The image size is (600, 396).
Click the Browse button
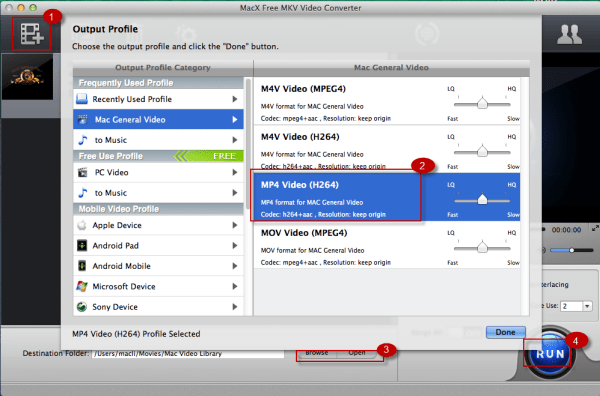pos(317,354)
